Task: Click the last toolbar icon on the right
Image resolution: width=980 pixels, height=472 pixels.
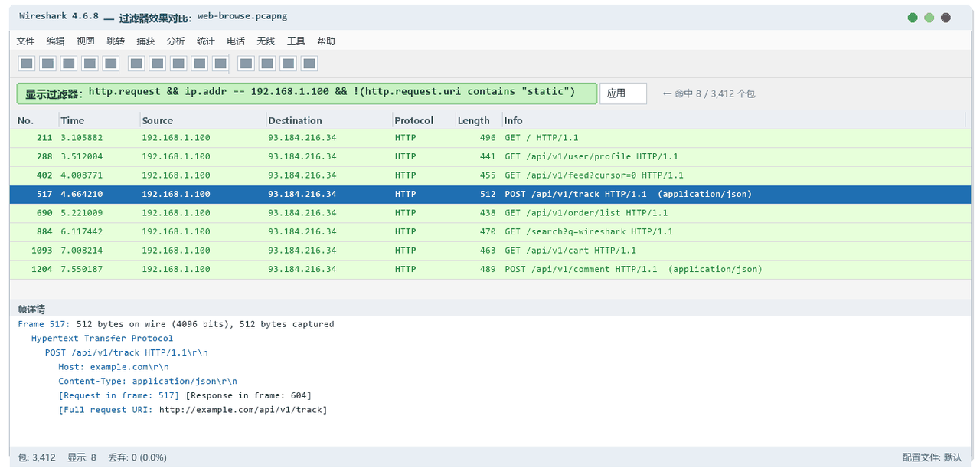Action: pos(309,64)
